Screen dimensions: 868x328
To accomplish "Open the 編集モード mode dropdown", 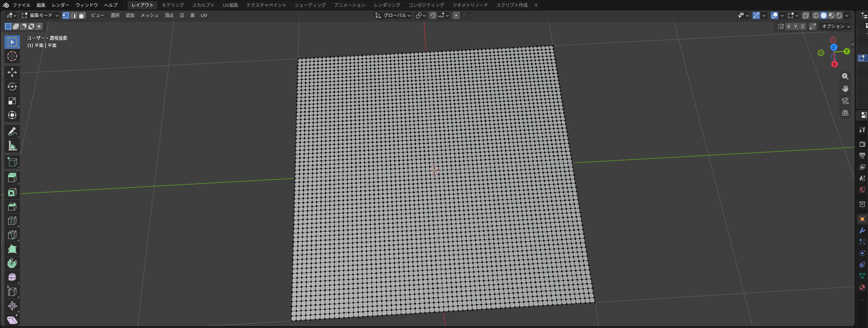I will 40,15.
